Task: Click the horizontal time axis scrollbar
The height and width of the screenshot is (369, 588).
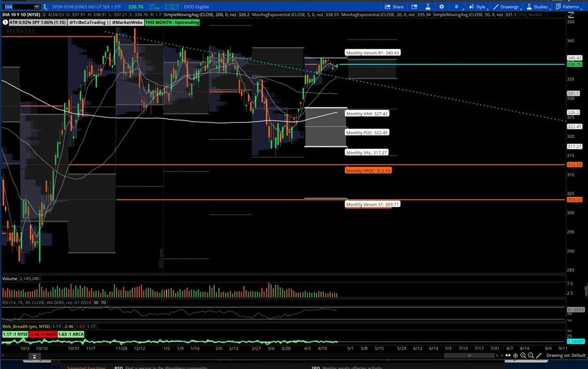Action: point(469,356)
